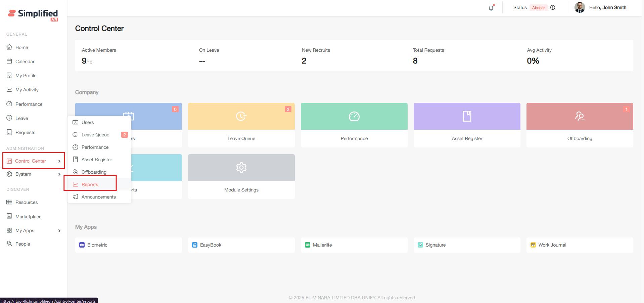The image size is (644, 303).
Task: Open Module Settings gear icon tile
Action: pos(241,168)
